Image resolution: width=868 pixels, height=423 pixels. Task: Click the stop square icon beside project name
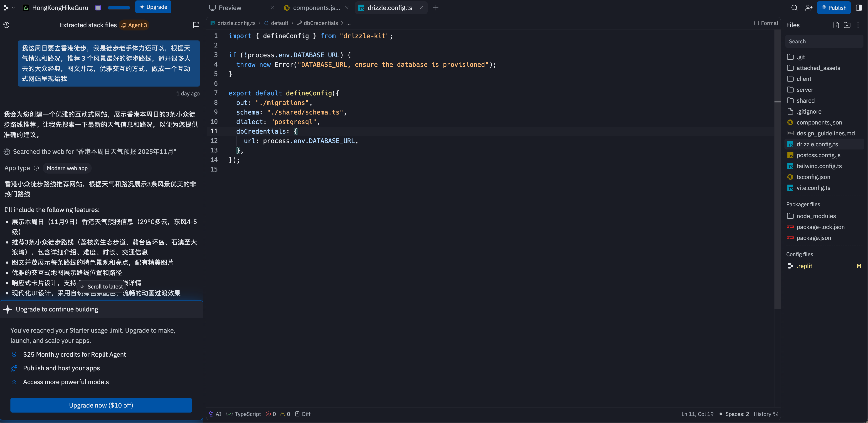98,8
